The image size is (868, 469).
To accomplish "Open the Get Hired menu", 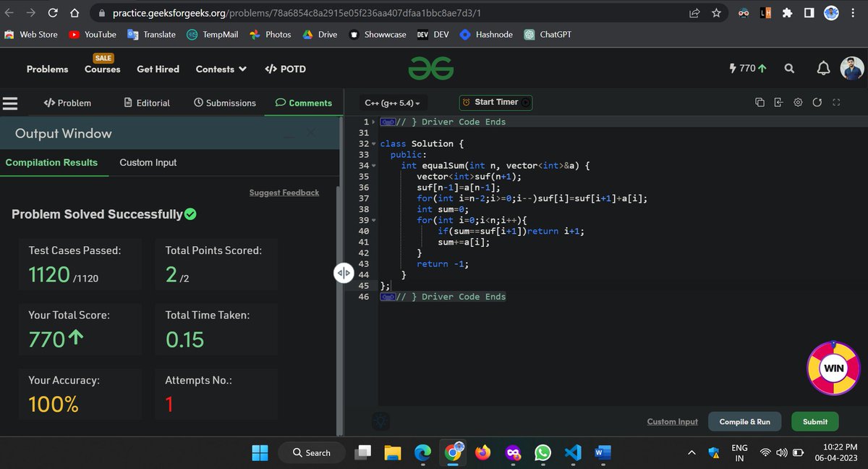I will (x=158, y=69).
